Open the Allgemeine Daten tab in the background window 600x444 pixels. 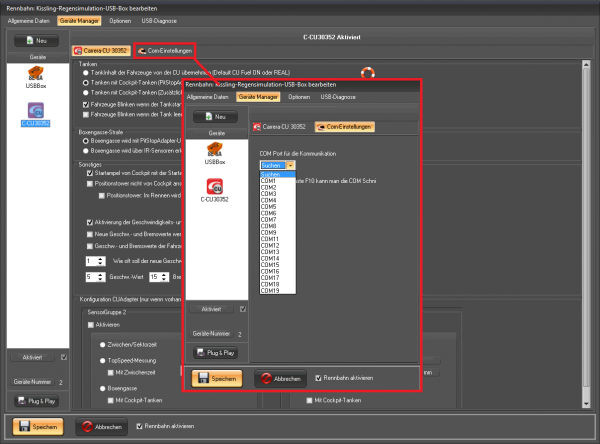click(29, 21)
